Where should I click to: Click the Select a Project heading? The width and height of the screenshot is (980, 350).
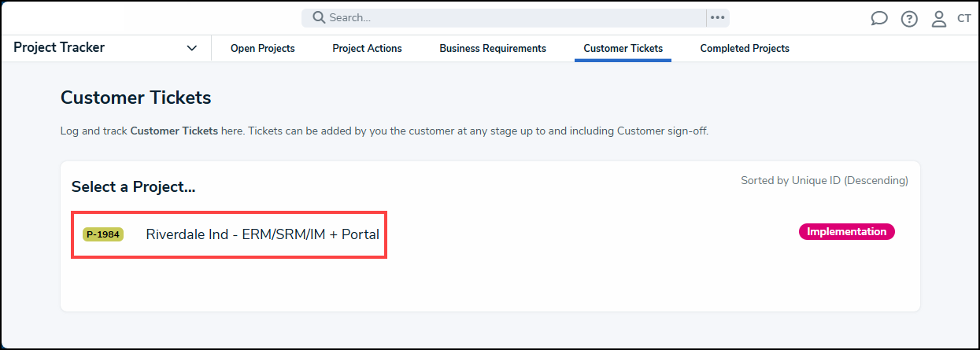pyautogui.click(x=133, y=187)
